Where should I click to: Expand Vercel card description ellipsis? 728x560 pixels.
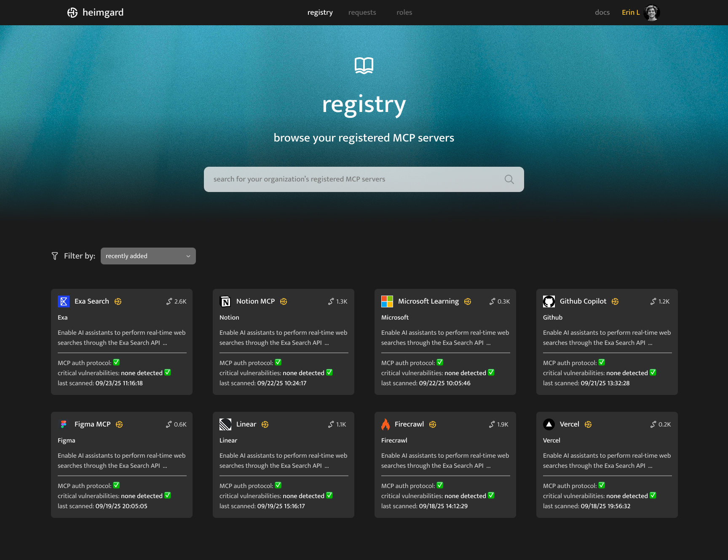coord(650,466)
